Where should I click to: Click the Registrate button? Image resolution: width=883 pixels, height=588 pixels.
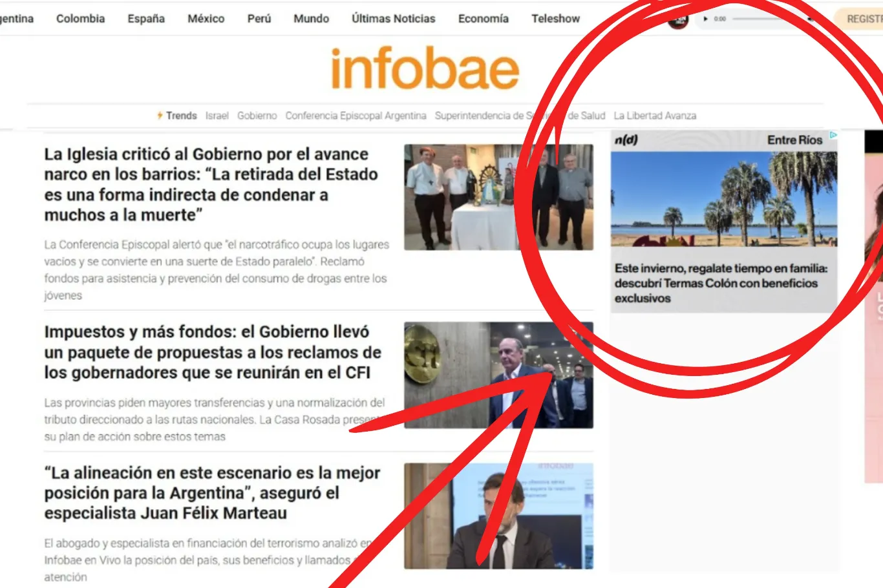(862, 19)
